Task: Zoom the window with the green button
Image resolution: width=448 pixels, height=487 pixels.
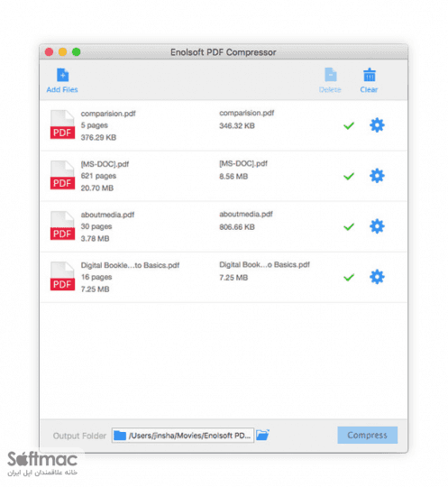Action: click(x=77, y=52)
